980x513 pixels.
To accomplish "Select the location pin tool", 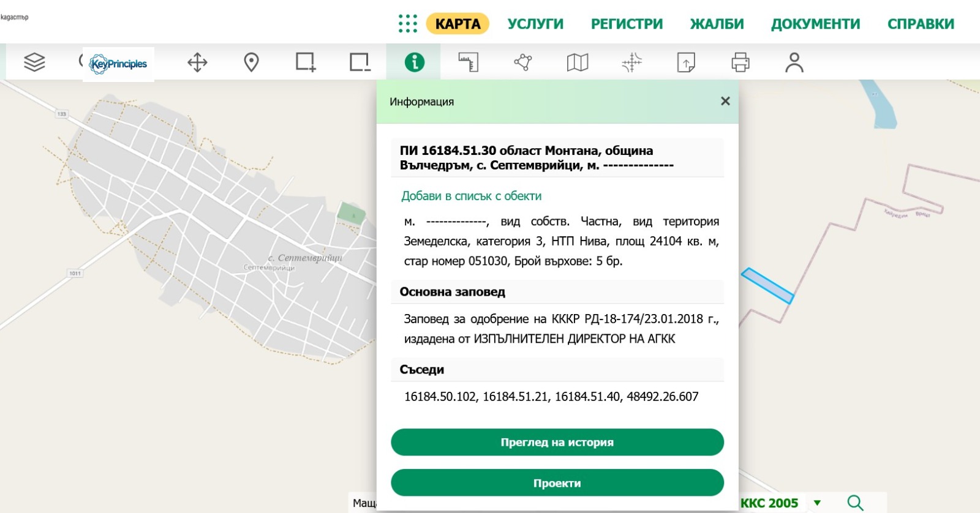I will [251, 62].
